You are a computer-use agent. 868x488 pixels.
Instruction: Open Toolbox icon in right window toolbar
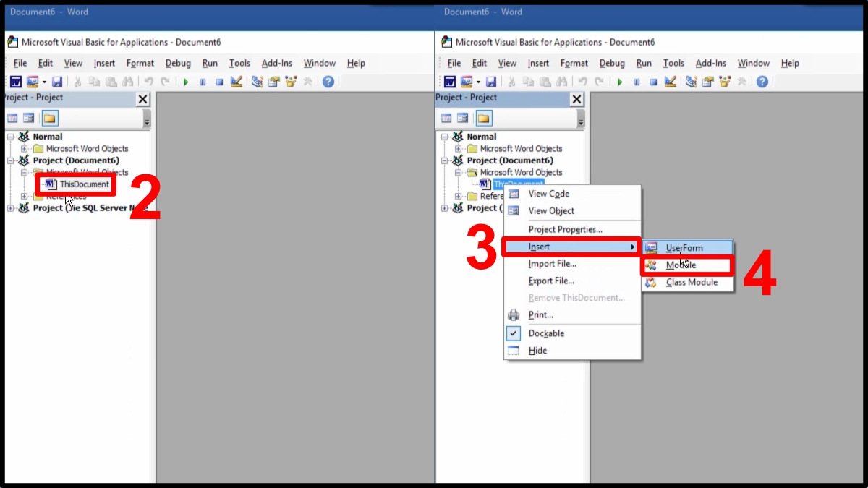pos(742,82)
